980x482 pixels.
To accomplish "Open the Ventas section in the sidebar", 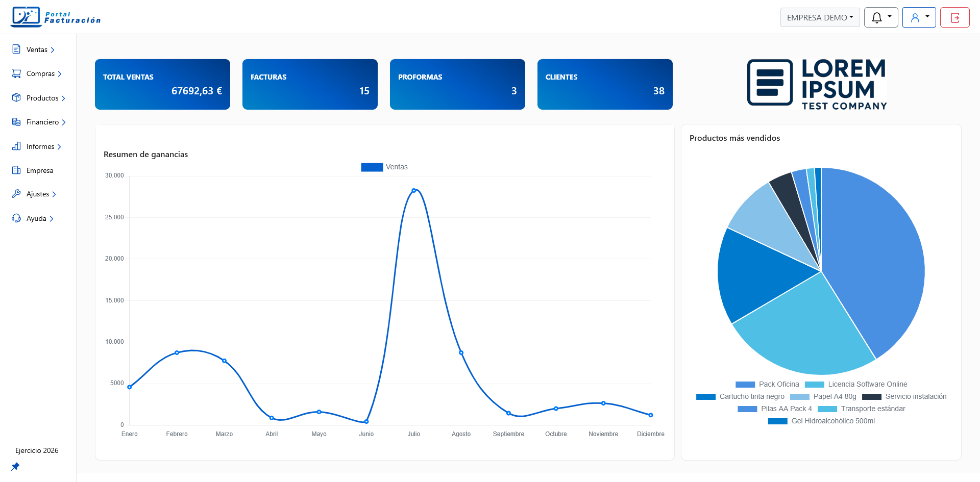I will [x=36, y=49].
